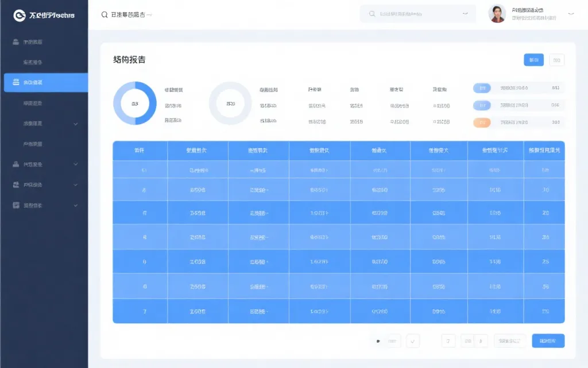This screenshot has height=368, width=588.
Task: Toggle the blue status pill in first summary row
Action: (482, 88)
